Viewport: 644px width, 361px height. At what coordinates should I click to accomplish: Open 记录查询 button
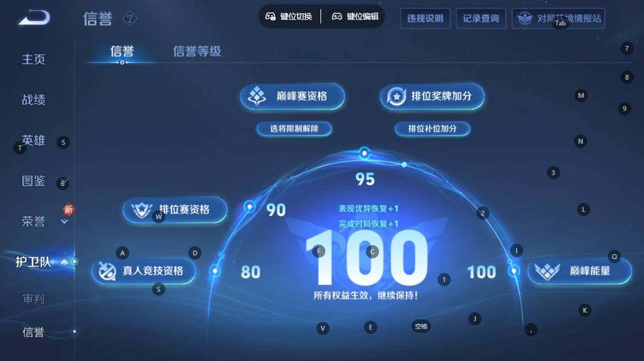481,19
